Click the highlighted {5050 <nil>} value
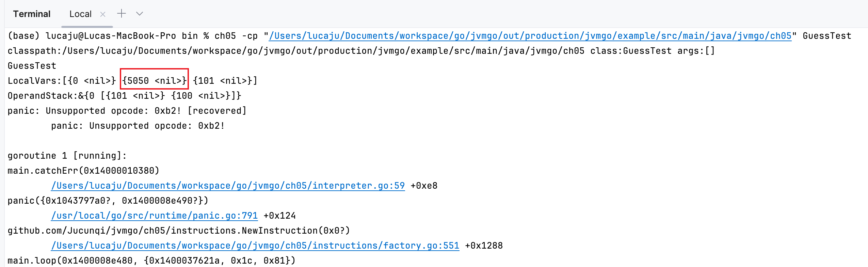The height and width of the screenshot is (267, 868). tap(154, 81)
